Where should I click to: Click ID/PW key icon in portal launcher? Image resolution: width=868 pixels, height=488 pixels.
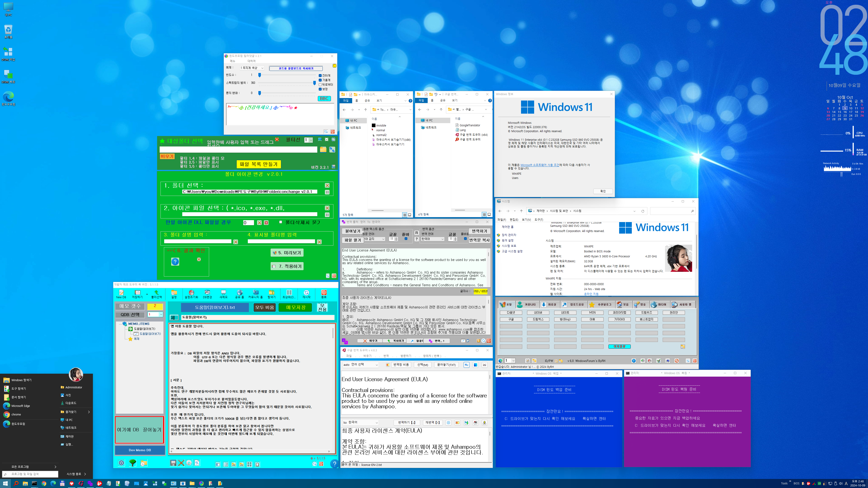[556, 361]
